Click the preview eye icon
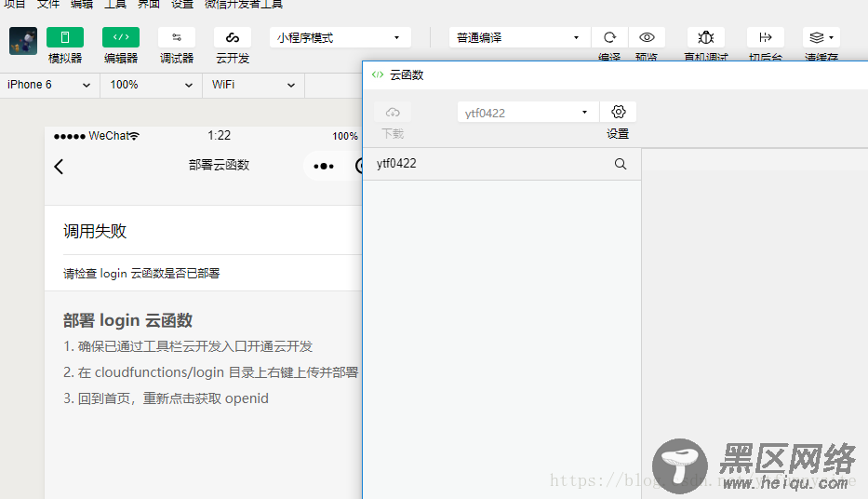This screenshot has width=868, height=499. coord(647,37)
